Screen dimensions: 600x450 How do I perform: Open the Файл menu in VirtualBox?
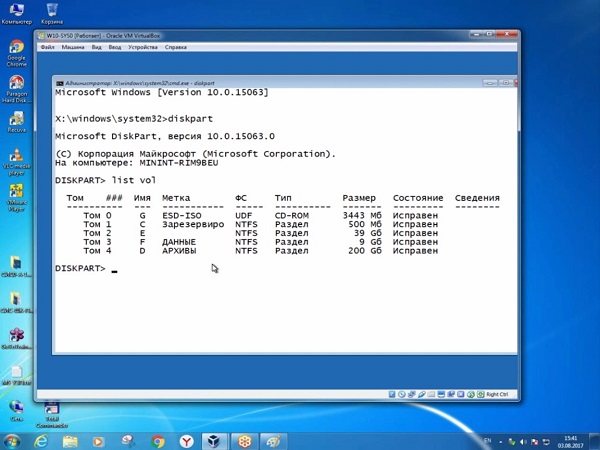coord(48,47)
